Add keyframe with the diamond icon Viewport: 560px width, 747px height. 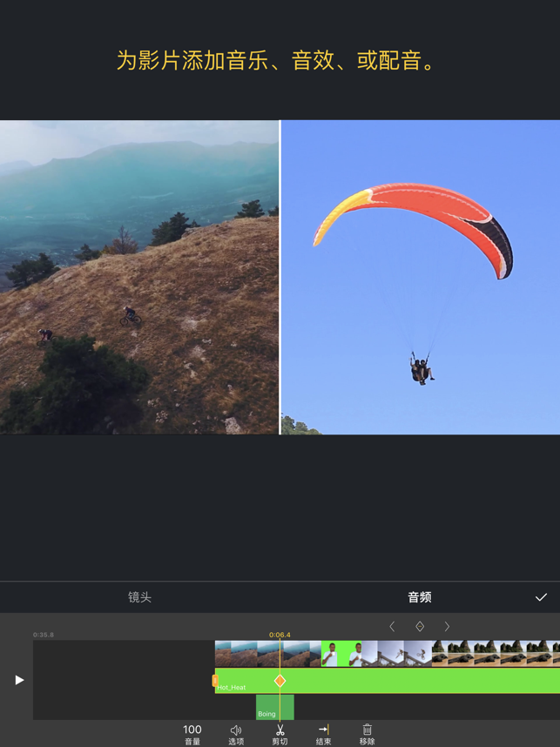tap(420, 627)
